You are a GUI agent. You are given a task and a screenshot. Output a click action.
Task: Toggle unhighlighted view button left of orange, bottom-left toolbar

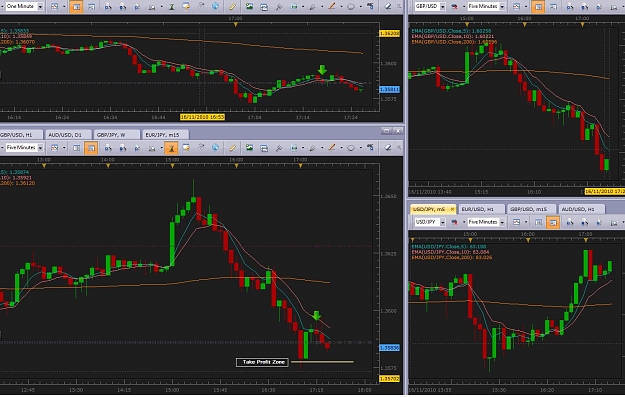76,148
